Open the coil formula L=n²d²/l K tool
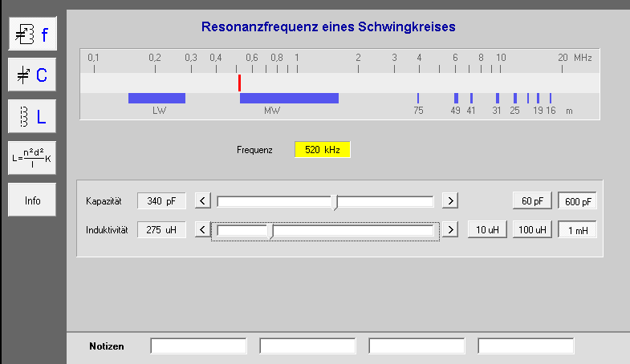 [x=32, y=158]
